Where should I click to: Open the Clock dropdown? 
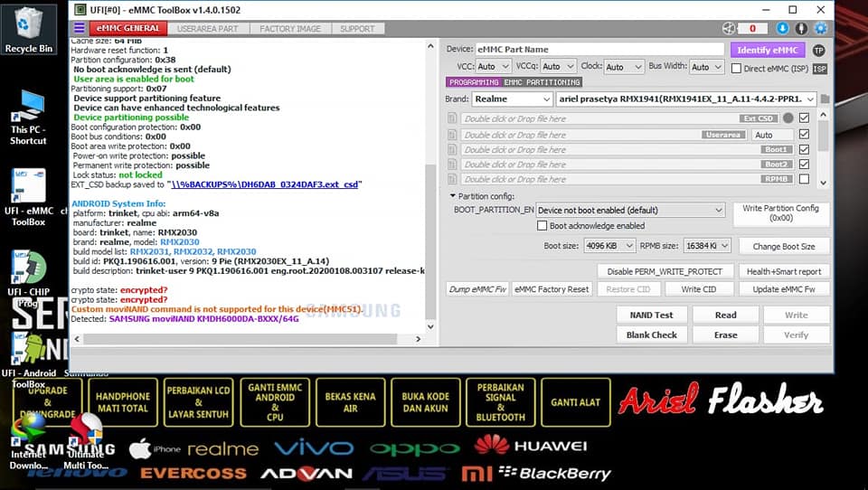[x=624, y=67]
